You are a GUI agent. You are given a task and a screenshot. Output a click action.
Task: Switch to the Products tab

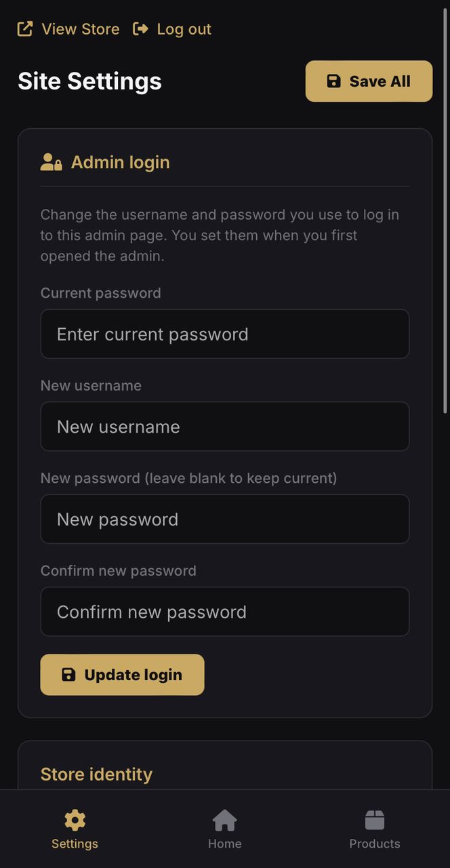click(375, 829)
